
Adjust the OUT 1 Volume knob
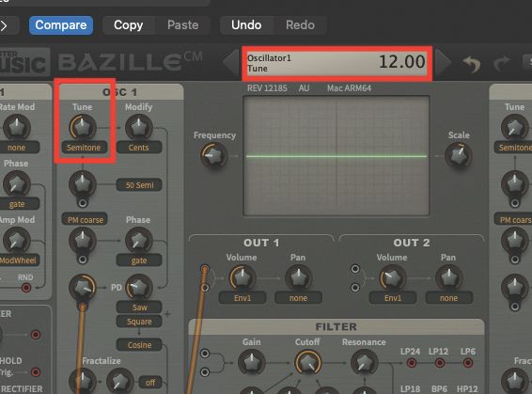pos(242,277)
